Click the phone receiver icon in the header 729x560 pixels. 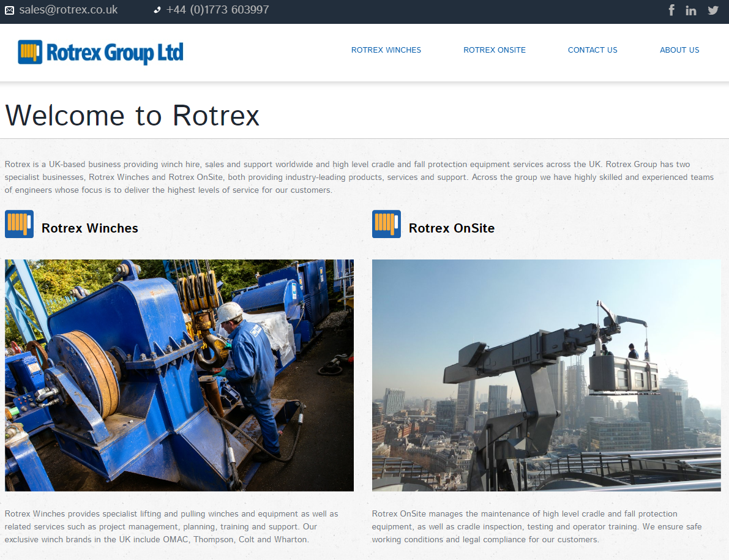[x=157, y=10]
